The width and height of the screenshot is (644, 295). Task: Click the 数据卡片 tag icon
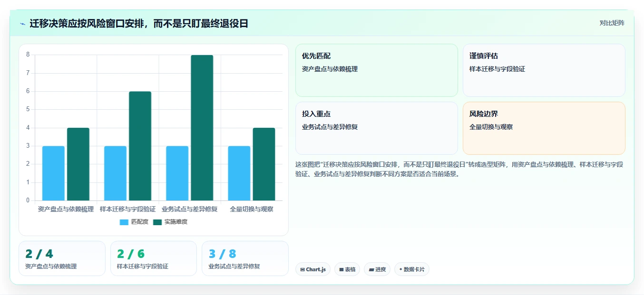click(x=400, y=270)
